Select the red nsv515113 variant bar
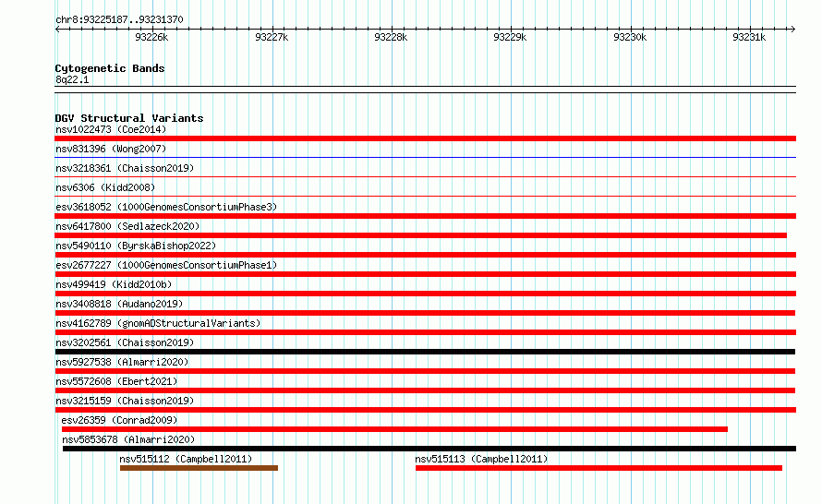The image size is (822, 504). pos(598,468)
